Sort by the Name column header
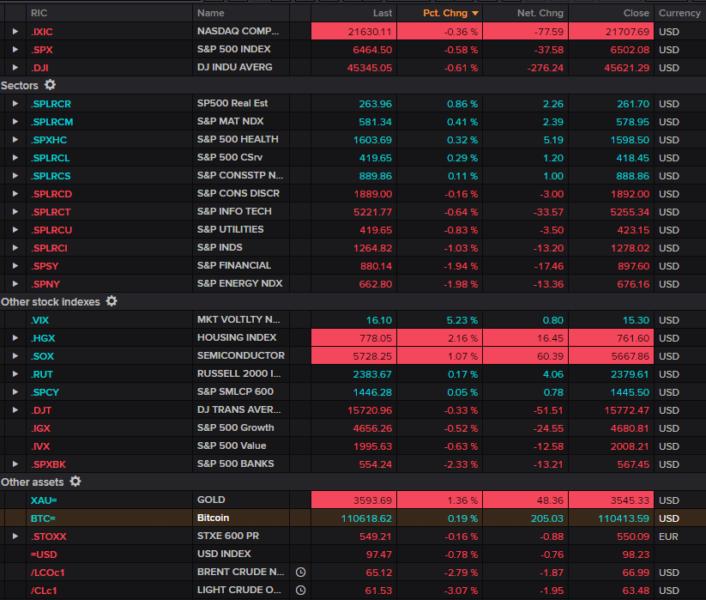The image size is (706, 600). pyautogui.click(x=210, y=13)
